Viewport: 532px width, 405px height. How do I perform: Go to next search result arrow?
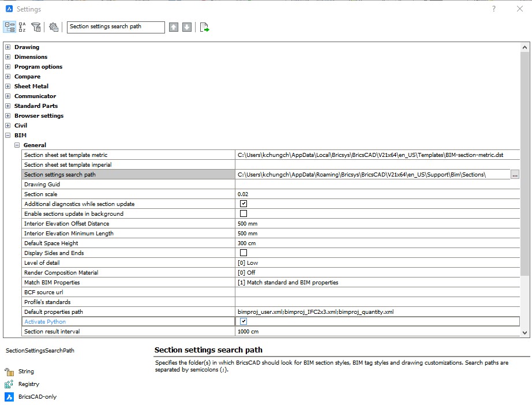187,27
